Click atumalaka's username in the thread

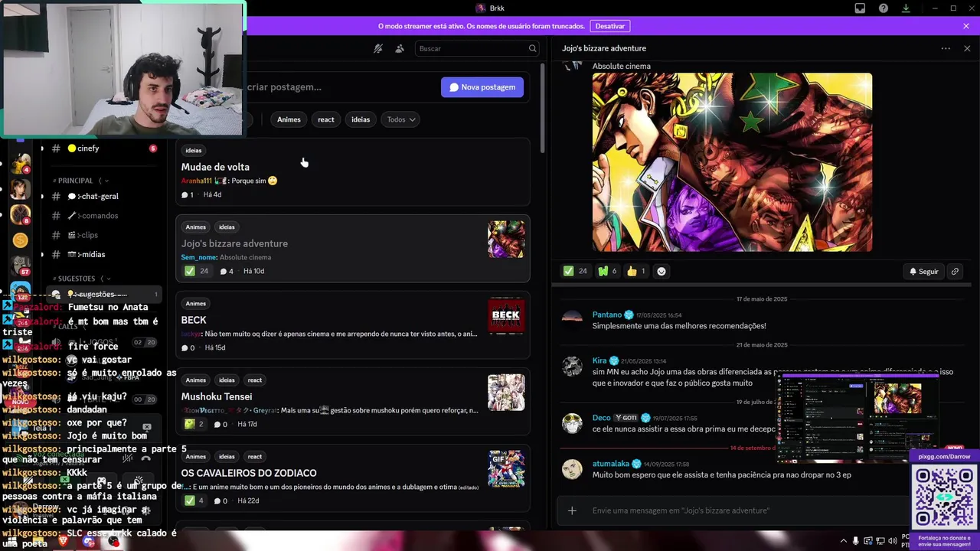611,464
